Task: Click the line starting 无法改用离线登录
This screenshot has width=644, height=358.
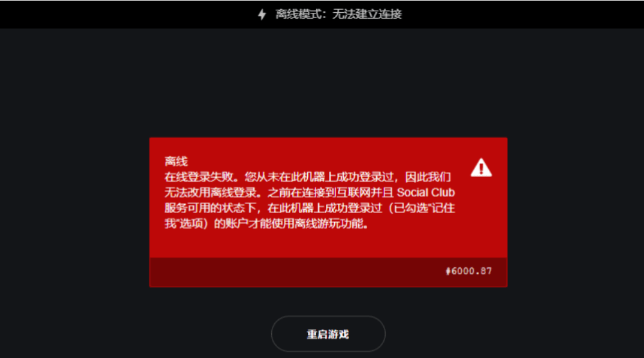Action: point(310,192)
